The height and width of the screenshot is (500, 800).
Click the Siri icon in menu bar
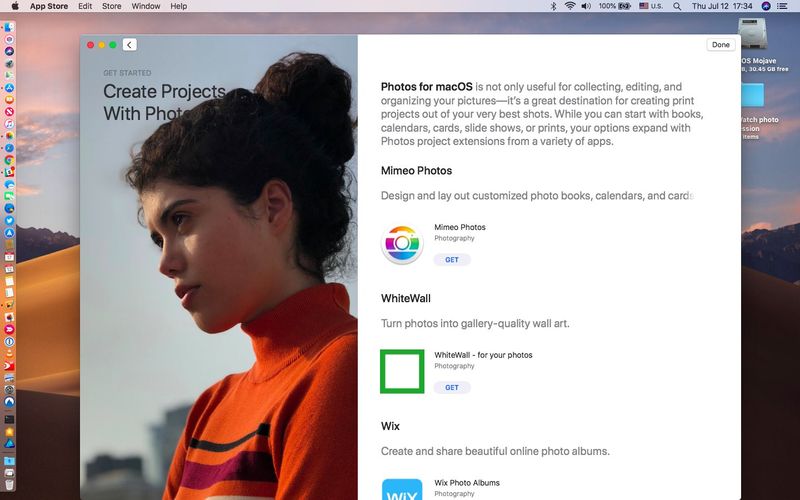pyautogui.click(x=765, y=6)
